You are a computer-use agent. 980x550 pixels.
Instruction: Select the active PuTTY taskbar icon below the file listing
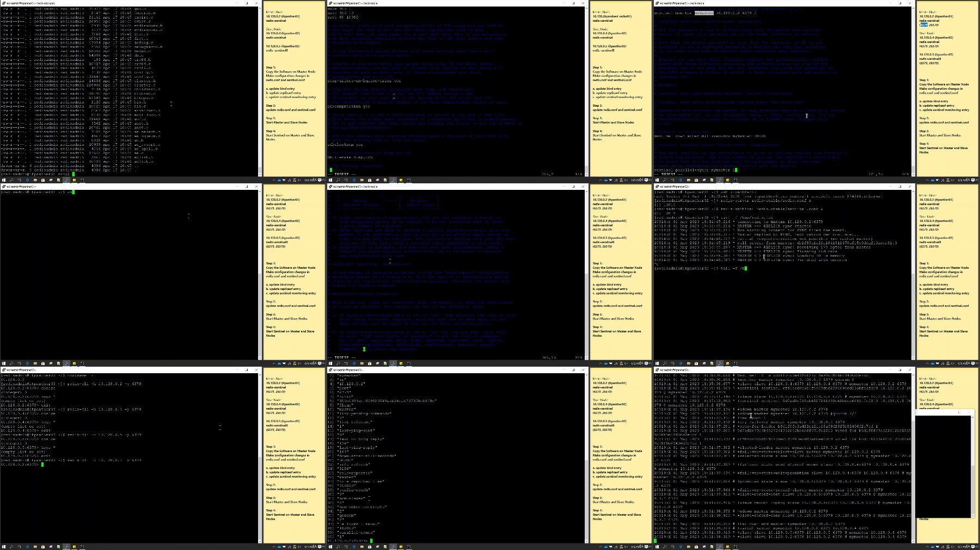66,180
